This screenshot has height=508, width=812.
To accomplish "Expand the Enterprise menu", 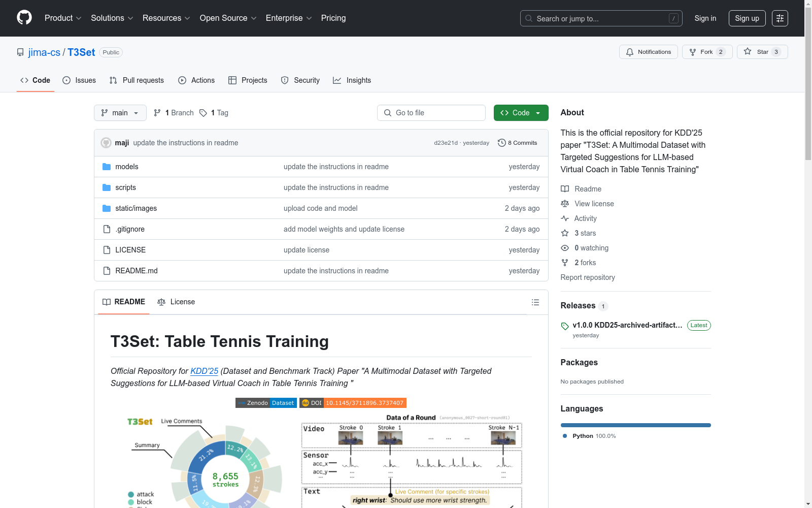I will point(289,18).
